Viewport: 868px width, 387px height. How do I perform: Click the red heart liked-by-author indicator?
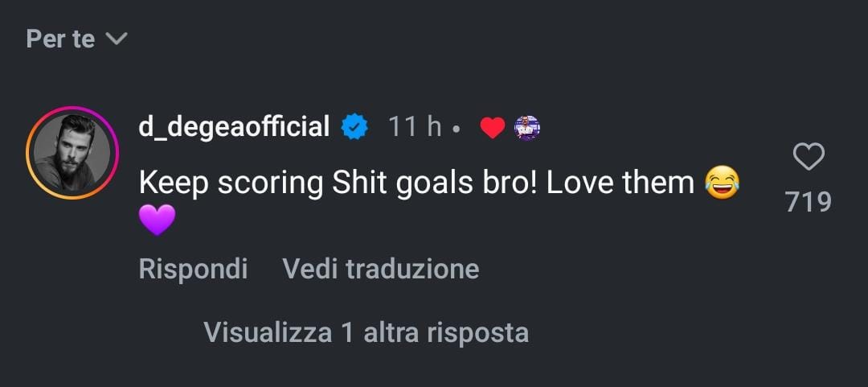click(492, 128)
